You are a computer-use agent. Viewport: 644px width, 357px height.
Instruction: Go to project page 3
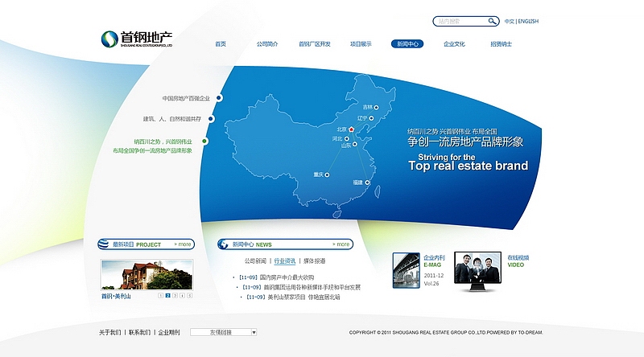[175, 295]
